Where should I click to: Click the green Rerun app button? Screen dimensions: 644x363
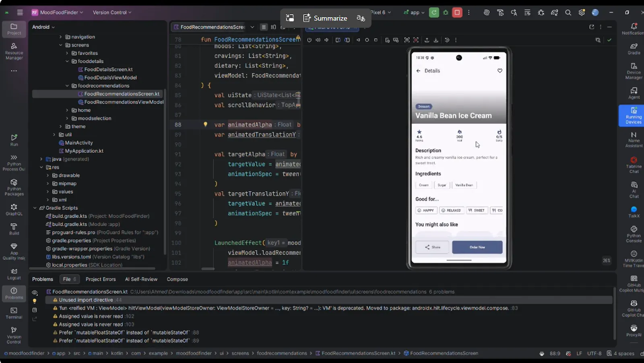point(434,12)
